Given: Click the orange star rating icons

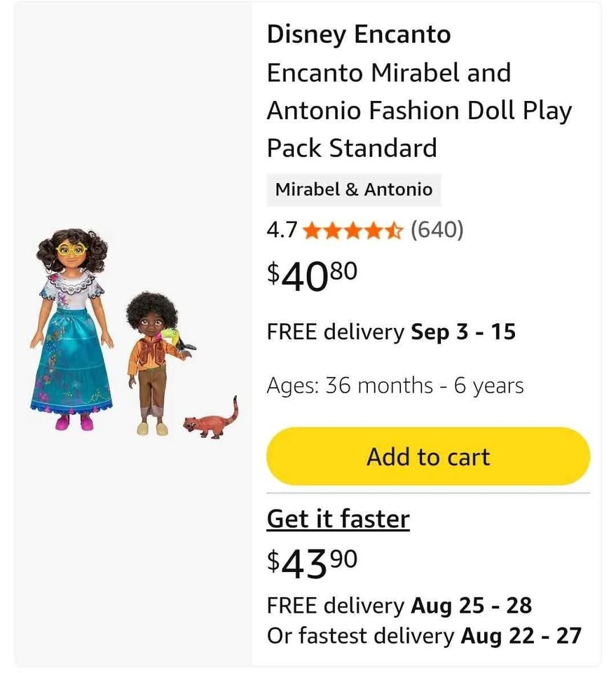Looking at the screenshot, I should coord(353,230).
